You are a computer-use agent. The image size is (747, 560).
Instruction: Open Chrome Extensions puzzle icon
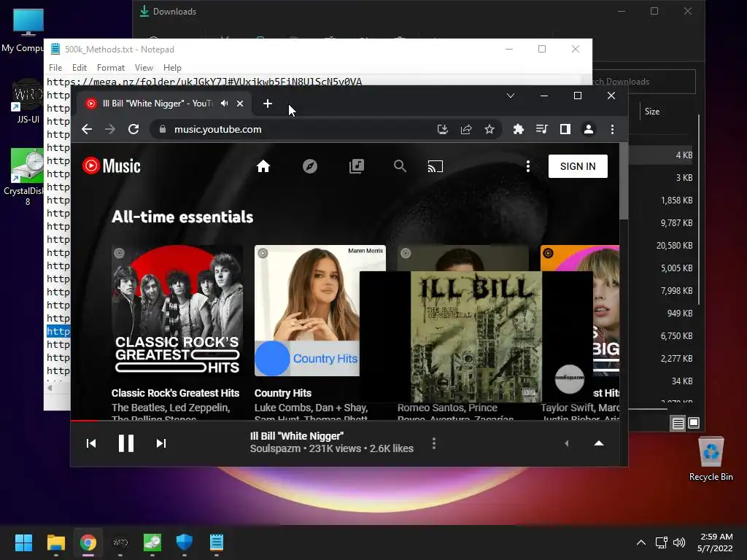pyautogui.click(x=519, y=129)
